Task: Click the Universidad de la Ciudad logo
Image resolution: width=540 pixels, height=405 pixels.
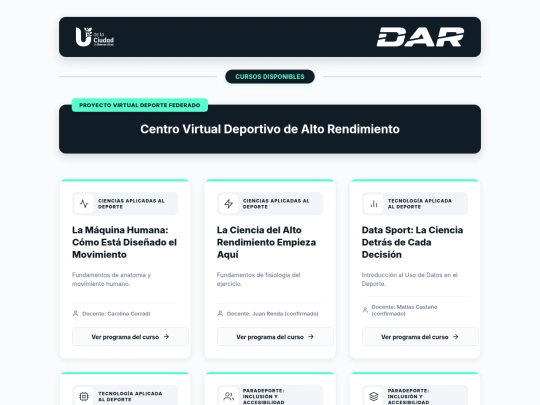Action: [x=95, y=37]
